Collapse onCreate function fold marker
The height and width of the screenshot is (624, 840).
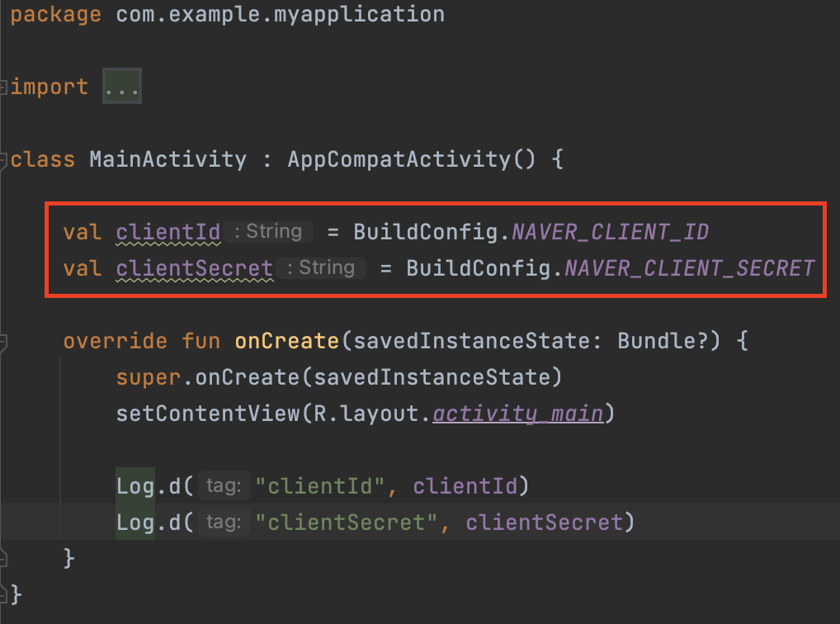click(x=2, y=342)
